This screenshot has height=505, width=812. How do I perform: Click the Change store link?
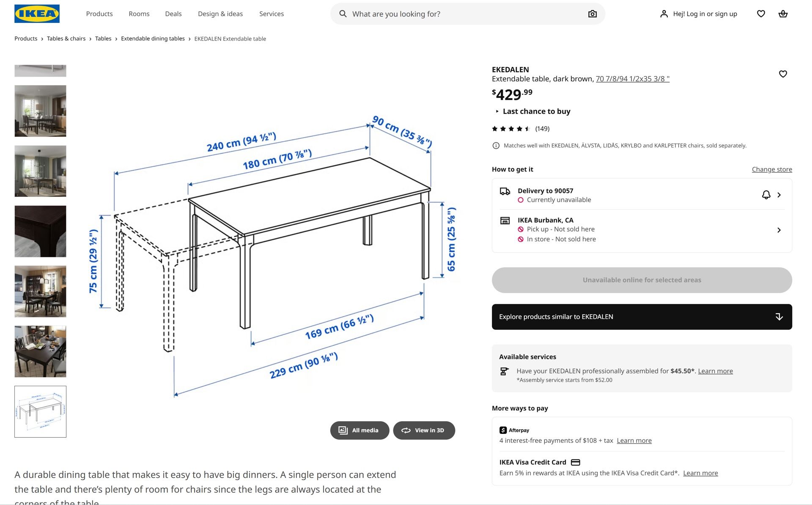tap(772, 169)
